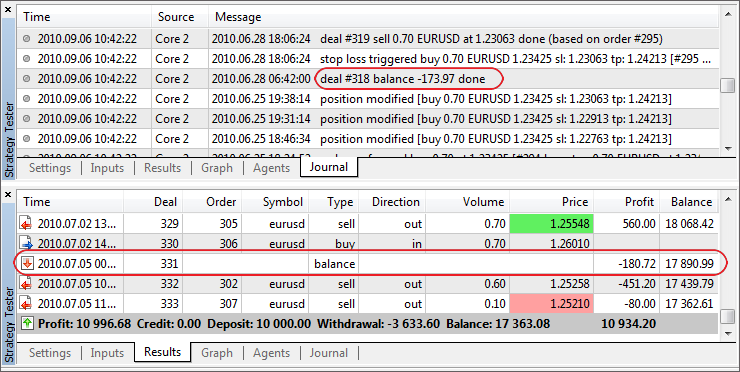Open Settings tab in upper panel
740x372 pixels.
coord(50,168)
